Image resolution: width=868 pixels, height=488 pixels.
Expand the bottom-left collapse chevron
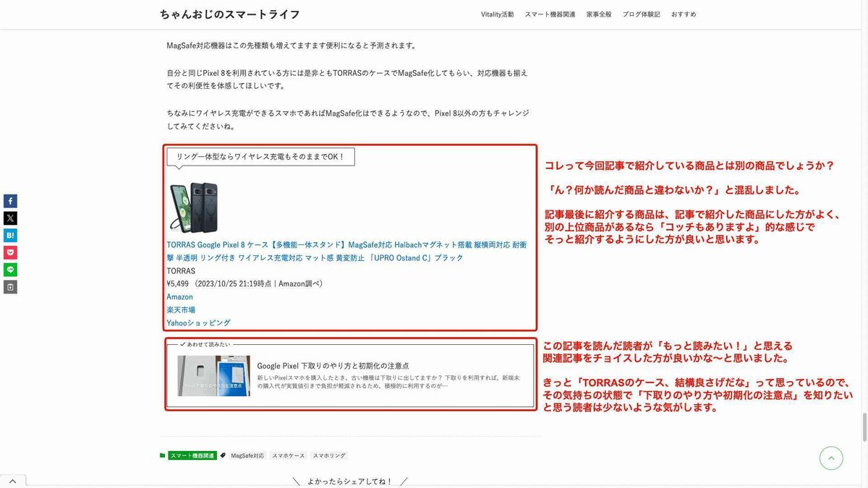click(14, 481)
